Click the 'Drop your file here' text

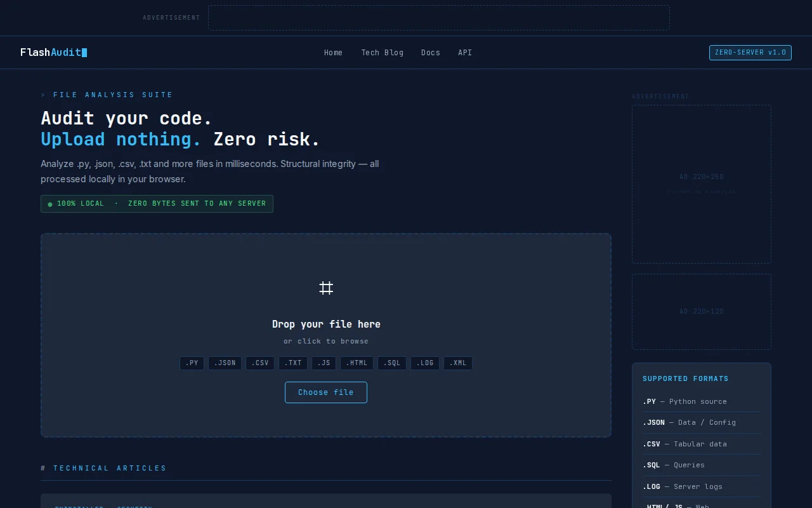326,324
